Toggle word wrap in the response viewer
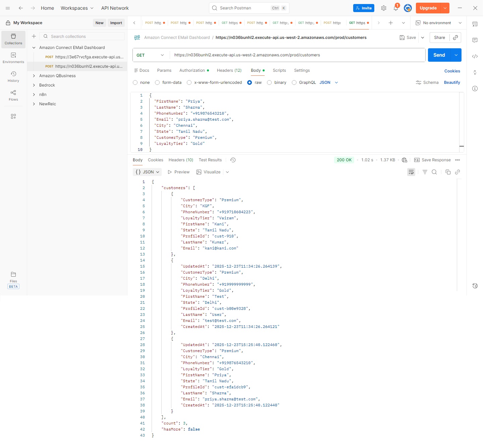This screenshot has width=487, height=448. 411,172
